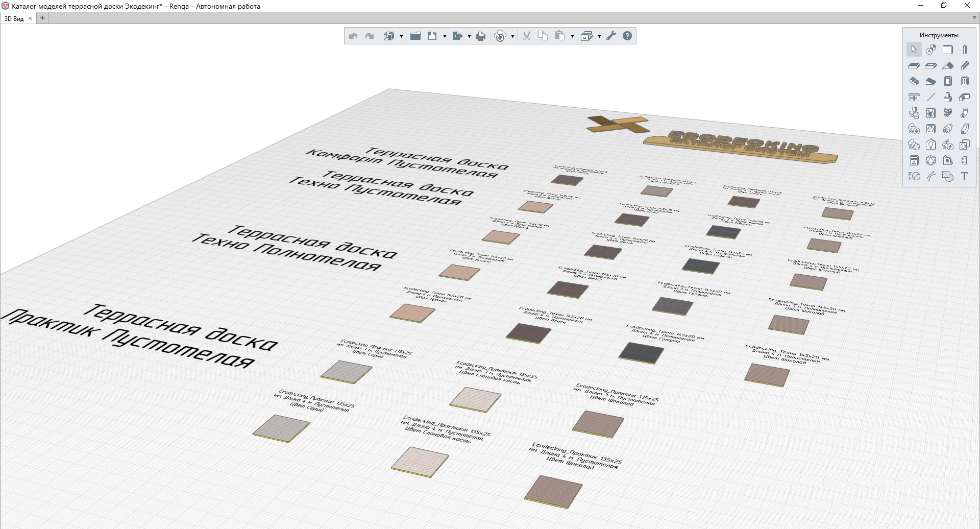Viewport: 980px width, 529px height.
Task: Choose the Electrical panel tool
Action: coord(914,160)
